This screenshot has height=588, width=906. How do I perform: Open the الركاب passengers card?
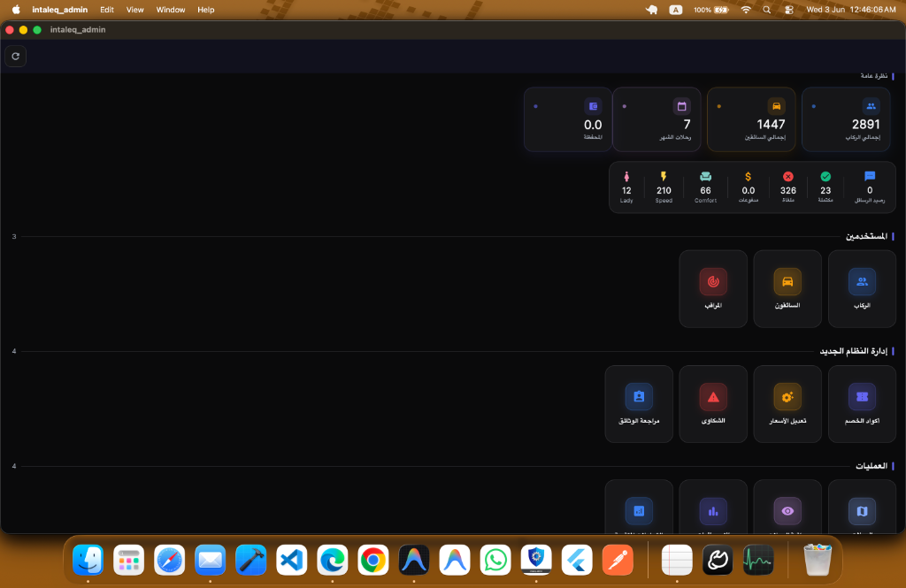(x=862, y=289)
